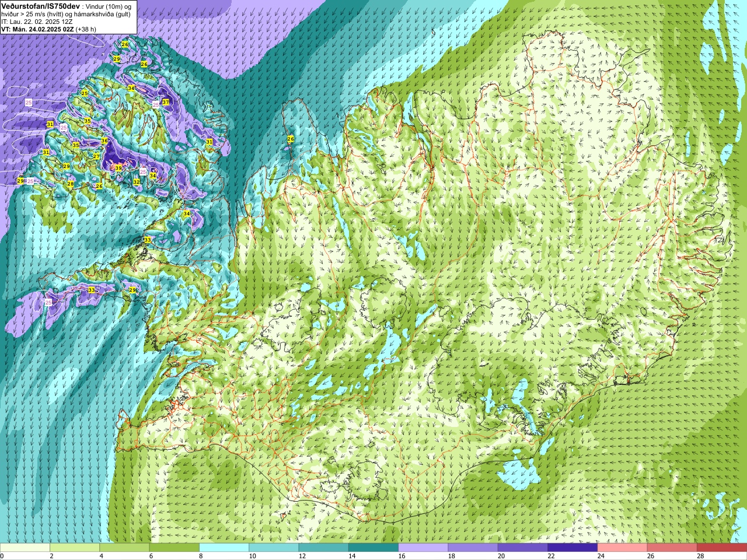Click the 20–22 m/s violet legend swatch

click(x=523, y=548)
